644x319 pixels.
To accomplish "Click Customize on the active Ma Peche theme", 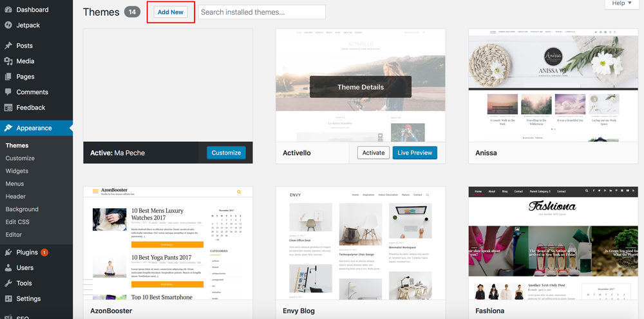I will 226,153.
